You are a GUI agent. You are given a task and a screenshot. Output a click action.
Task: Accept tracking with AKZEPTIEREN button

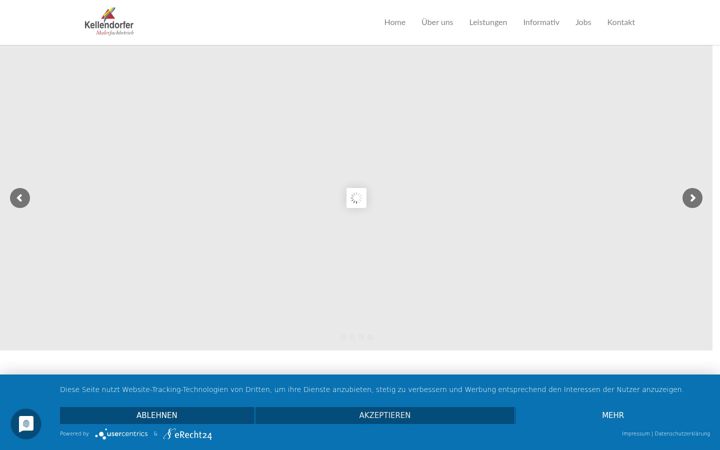[385, 415]
